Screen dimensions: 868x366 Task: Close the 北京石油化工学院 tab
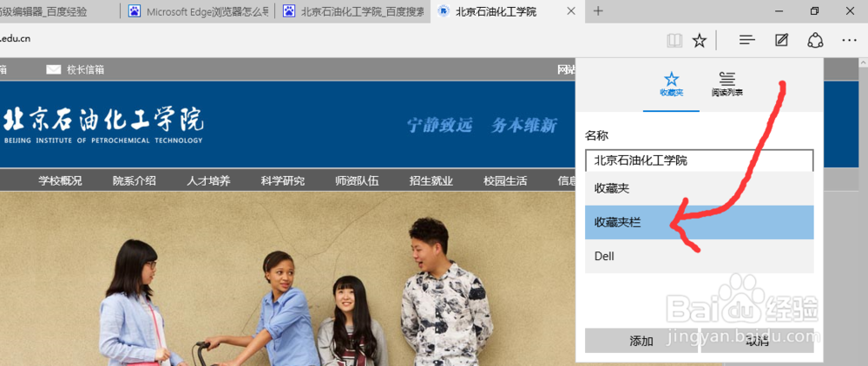(572, 11)
